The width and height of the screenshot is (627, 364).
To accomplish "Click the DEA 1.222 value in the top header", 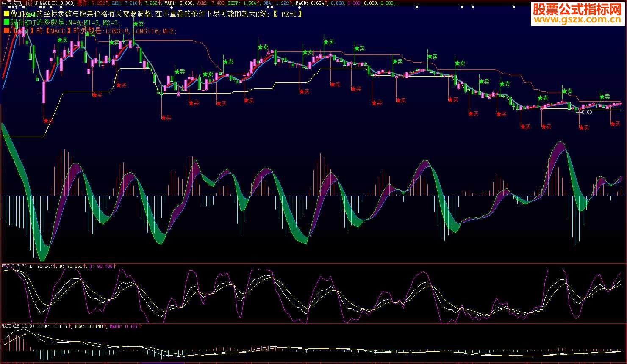I will point(278,3).
